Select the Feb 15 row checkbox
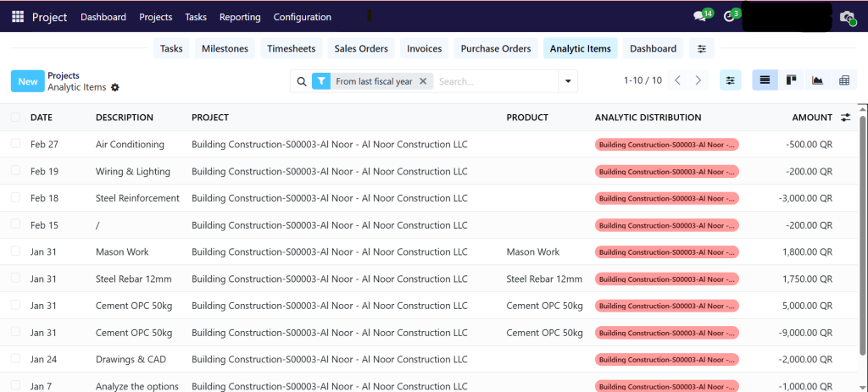Image resolution: width=868 pixels, height=392 pixels. coord(15,224)
